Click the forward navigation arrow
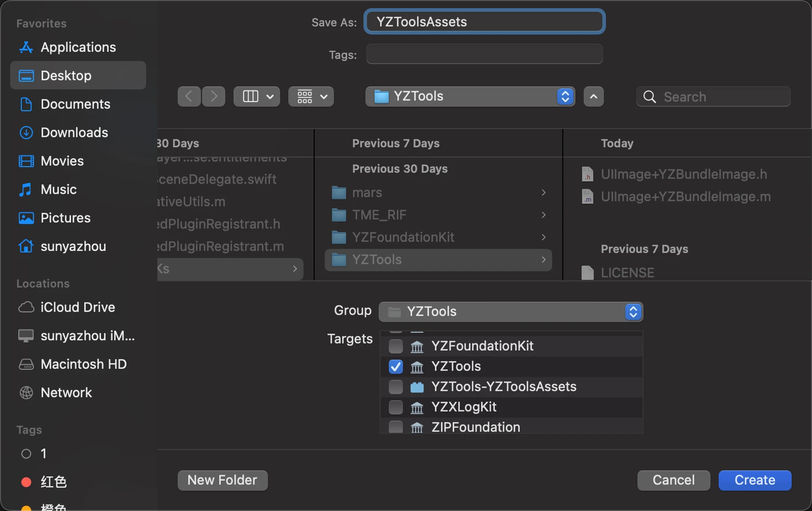 214,97
